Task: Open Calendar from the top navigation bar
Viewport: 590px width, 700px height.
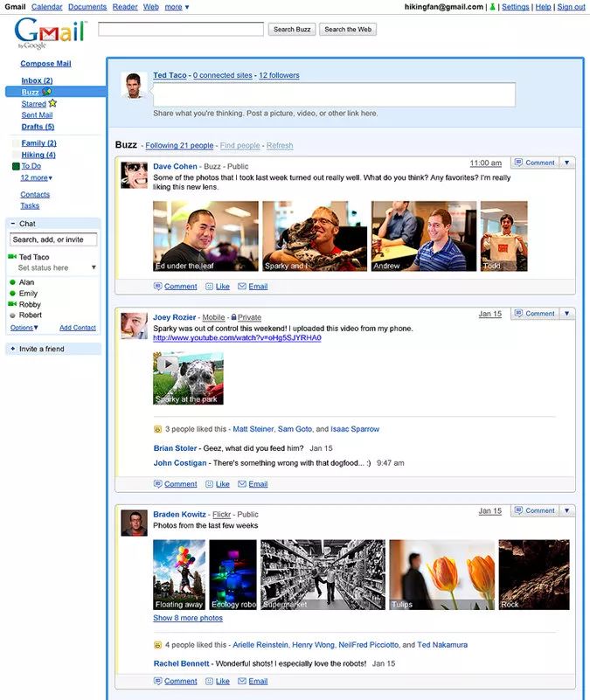Action: pyautogui.click(x=46, y=7)
